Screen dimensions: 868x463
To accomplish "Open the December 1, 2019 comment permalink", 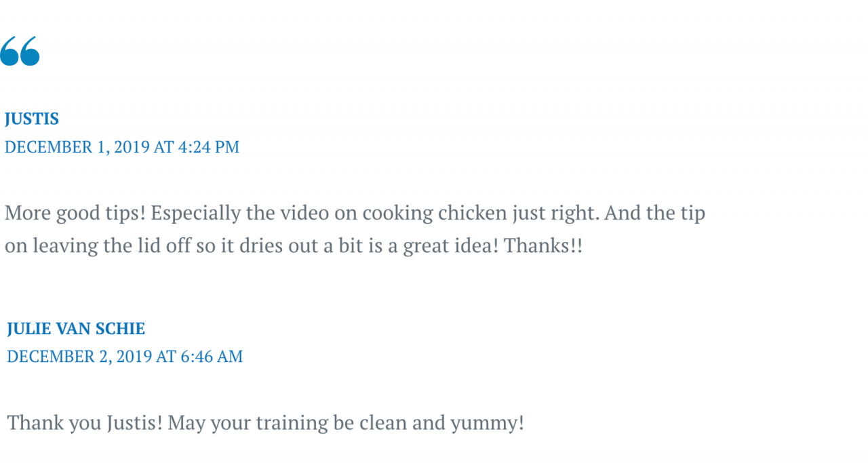I will 122,147.
